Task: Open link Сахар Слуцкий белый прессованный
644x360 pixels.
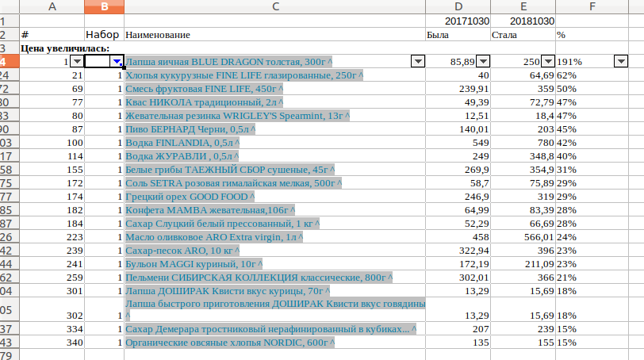Action: point(222,224)
